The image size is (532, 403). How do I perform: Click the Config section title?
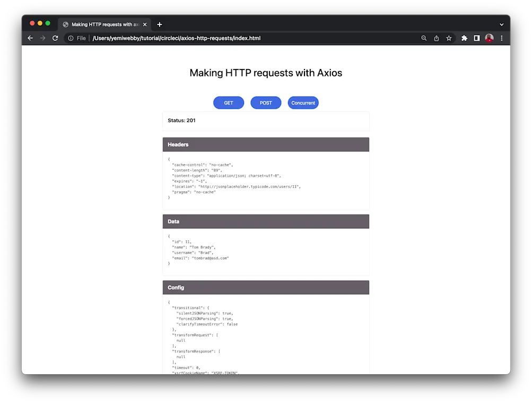[x=176, y=288]
